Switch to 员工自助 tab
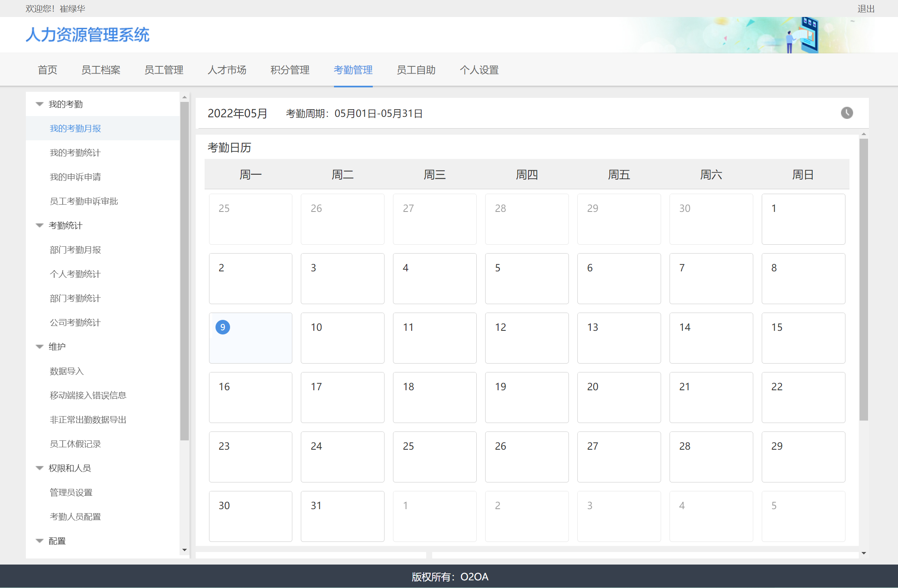898x588 pixels. (416, 70)
